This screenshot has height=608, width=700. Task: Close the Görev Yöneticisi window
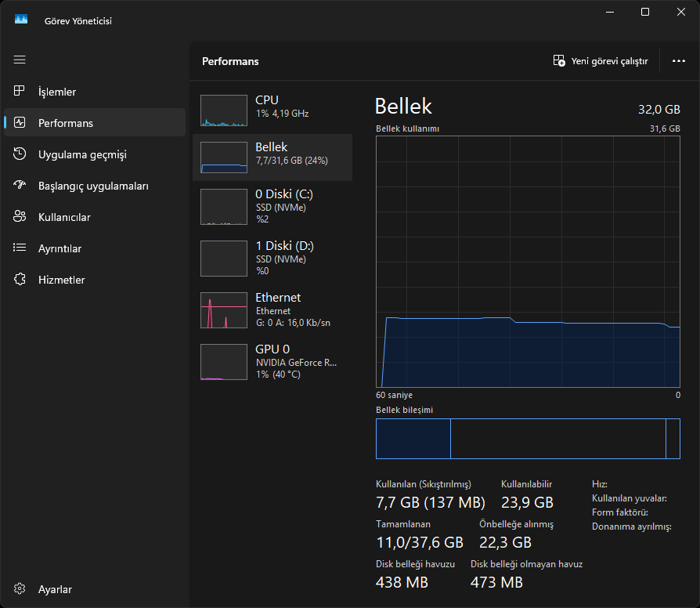click(x=680, y=12)
